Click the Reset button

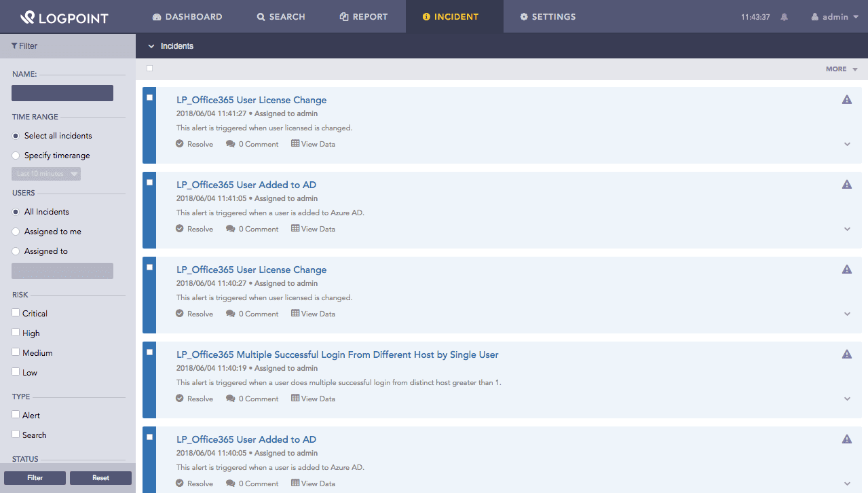(x=100, y=478)
